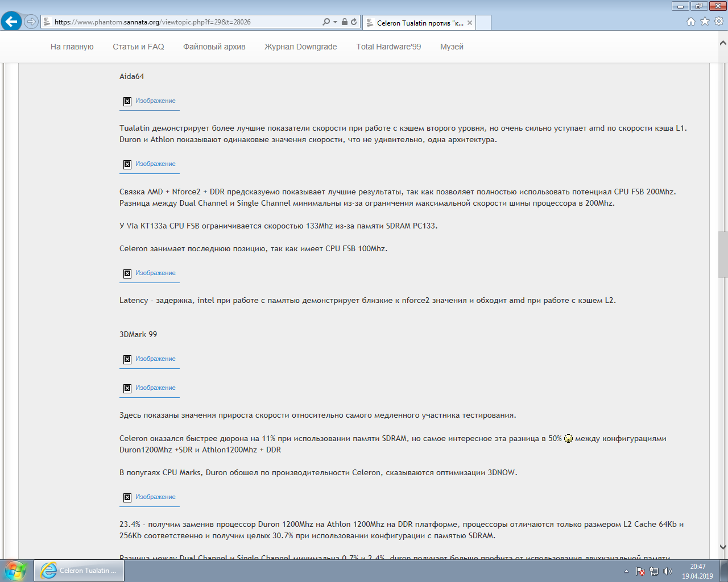The height and width of the screenshot is (582, 728).
Task: Visit the Музей section
Action: [452, 47]
